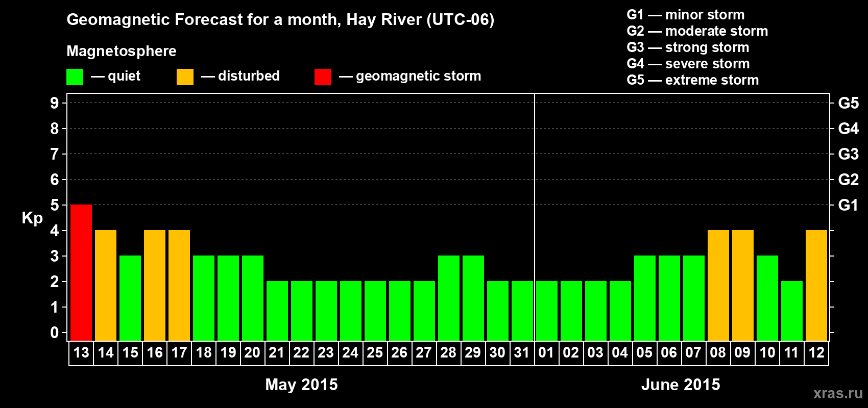Select the orange bar for June 12
Viewport: 868px width, 408px height.
tap(816, 285)
